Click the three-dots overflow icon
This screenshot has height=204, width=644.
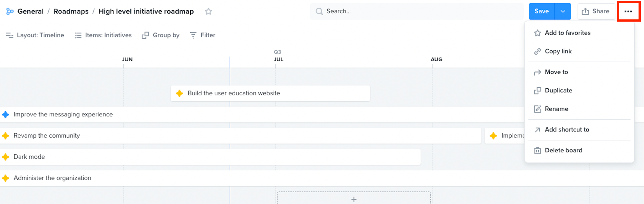(x=628, y=11)
